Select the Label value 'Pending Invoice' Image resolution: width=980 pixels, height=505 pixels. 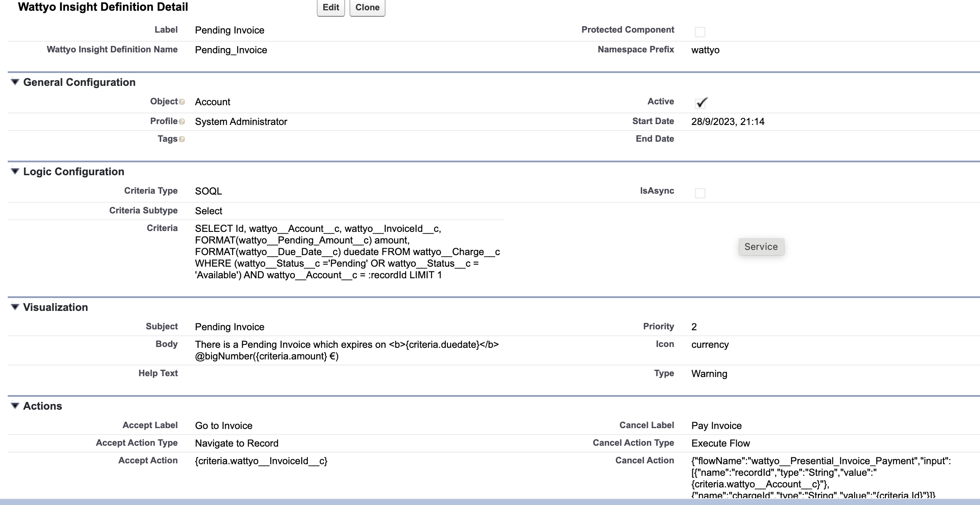tap(230, 30)
